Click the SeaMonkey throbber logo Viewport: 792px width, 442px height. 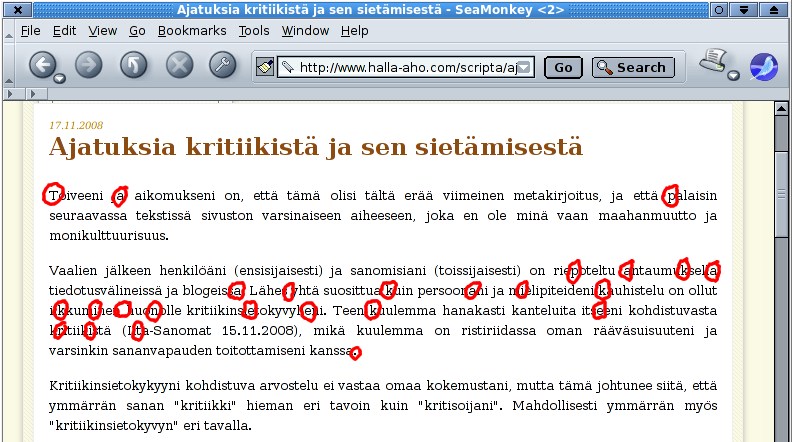764,67
